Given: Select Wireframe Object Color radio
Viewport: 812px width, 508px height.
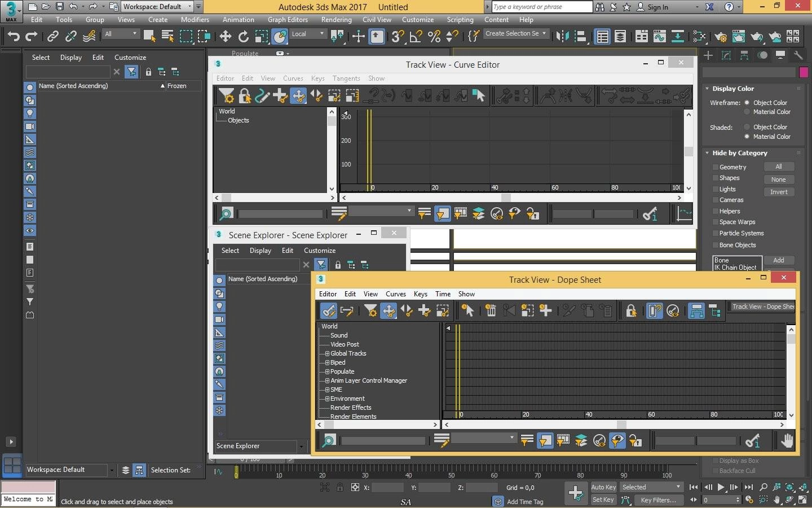Looking at the screenshot, I should pos(747,103).
